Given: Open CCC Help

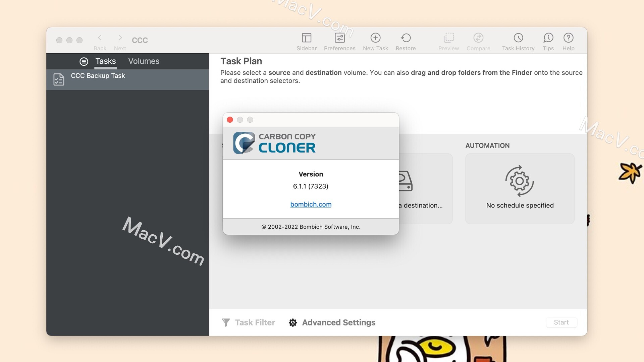Looking at the screenshot, I should [568, 40].
